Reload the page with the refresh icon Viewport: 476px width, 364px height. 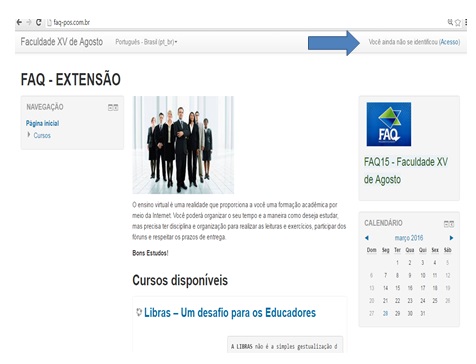coord(39,22)
